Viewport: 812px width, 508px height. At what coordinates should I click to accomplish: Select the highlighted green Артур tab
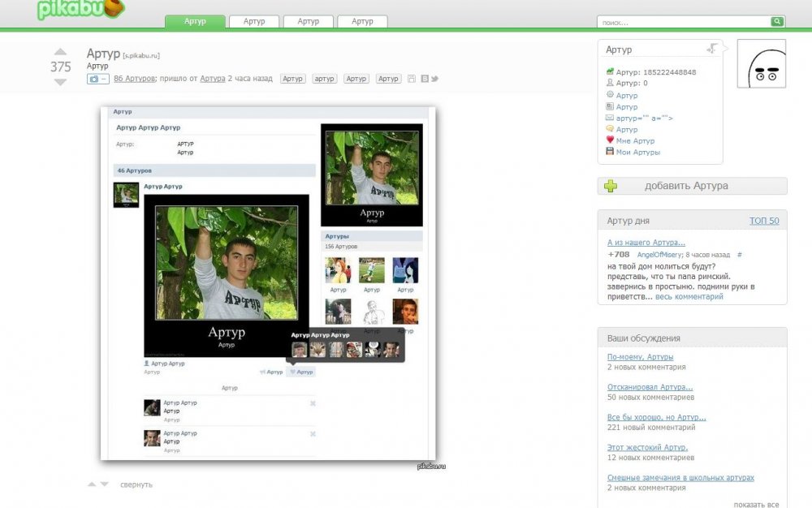pyautogui.click(x=195, y=21)
